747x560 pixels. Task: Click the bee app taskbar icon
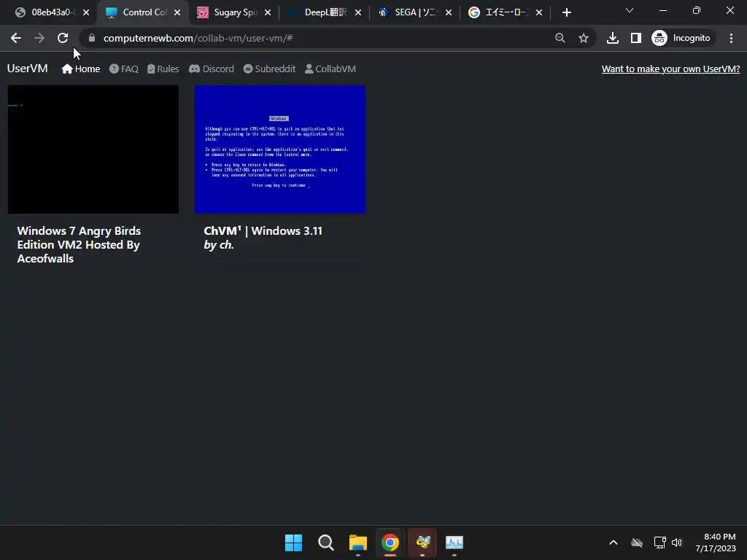click(422, 542)
